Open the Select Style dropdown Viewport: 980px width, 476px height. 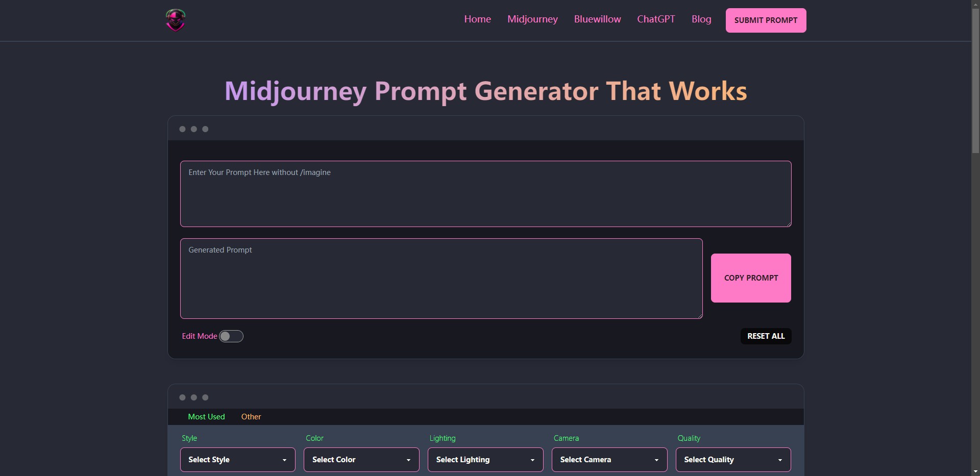pos(237,460)
